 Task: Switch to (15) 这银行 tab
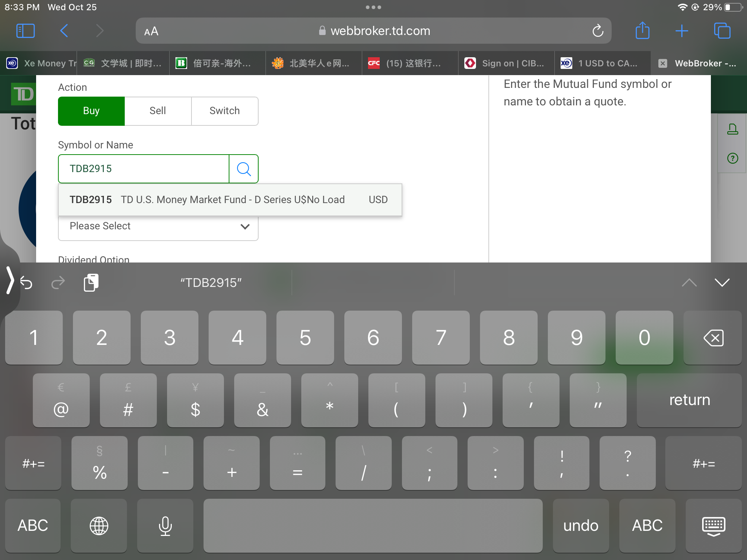pyautogui.click(x=410, y=63)
